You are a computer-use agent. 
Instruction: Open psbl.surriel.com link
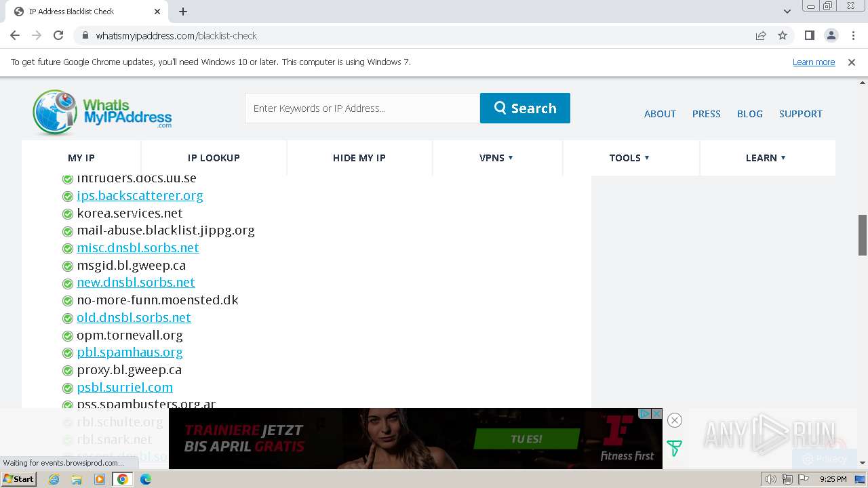pyautogui.click(x=125, y=388)
